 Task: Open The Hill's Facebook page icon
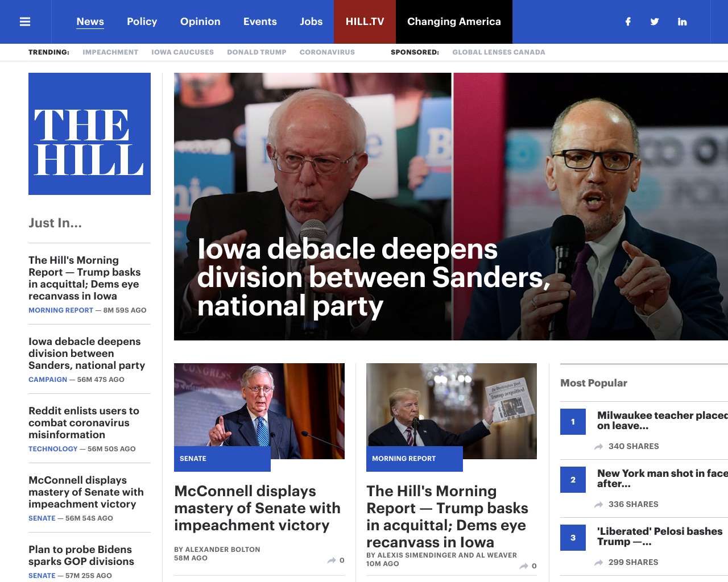click(x=628, y=22)
